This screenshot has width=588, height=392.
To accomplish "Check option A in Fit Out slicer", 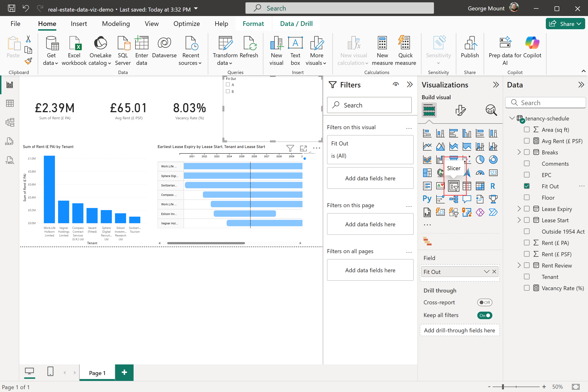I will click(x=228, y=85).
